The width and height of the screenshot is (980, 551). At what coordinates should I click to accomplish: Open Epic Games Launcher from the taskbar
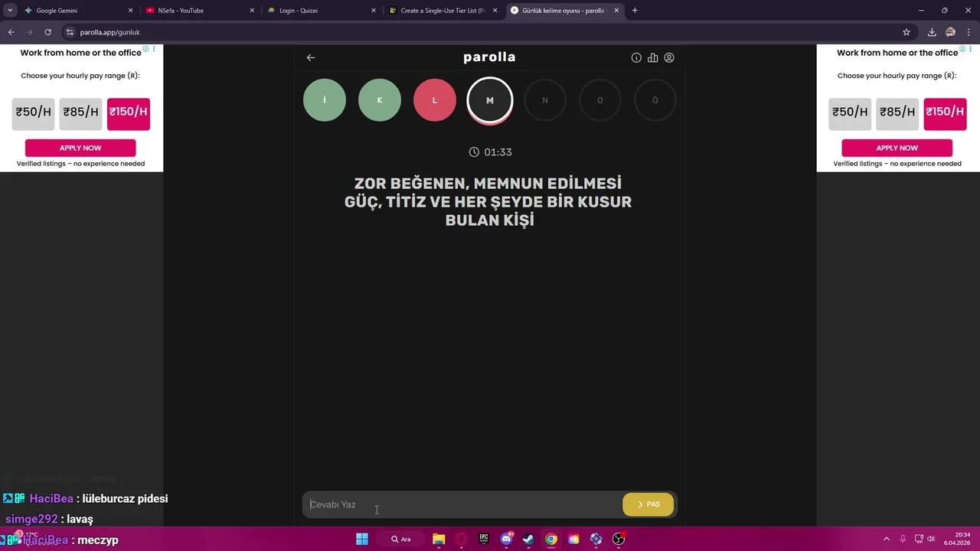click(x=484, y=539)
